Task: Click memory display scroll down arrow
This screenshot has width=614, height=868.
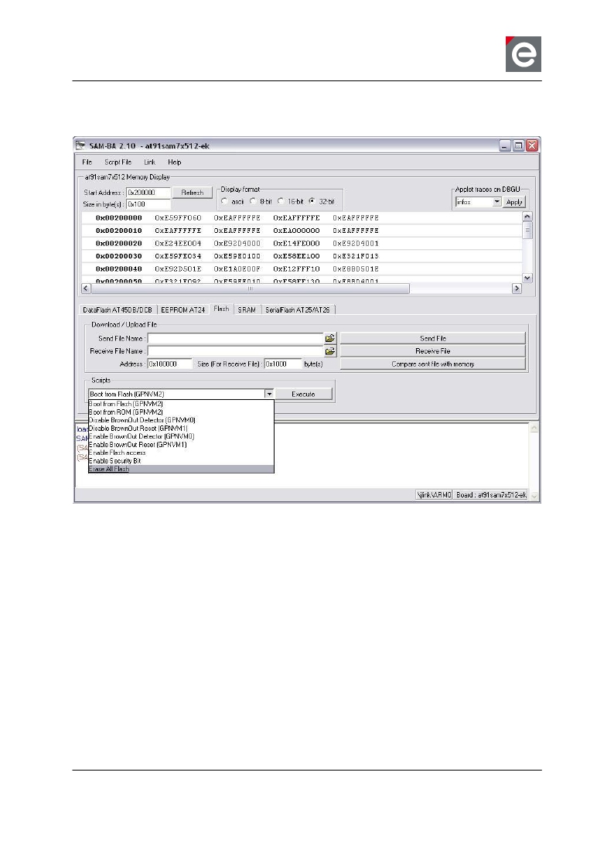Action: pyautogui.click(x=527, y=278)
